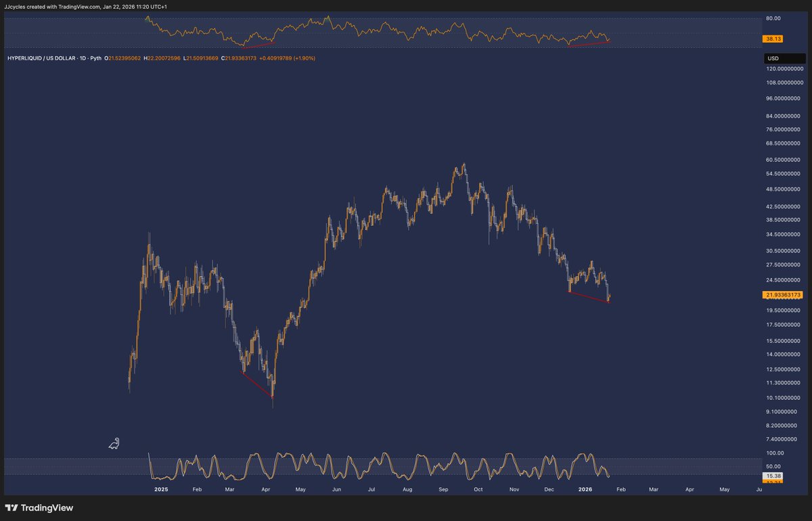Click the 15.50000000 price axis label
This screenshot has width=812, height=521.
(784, 341)
